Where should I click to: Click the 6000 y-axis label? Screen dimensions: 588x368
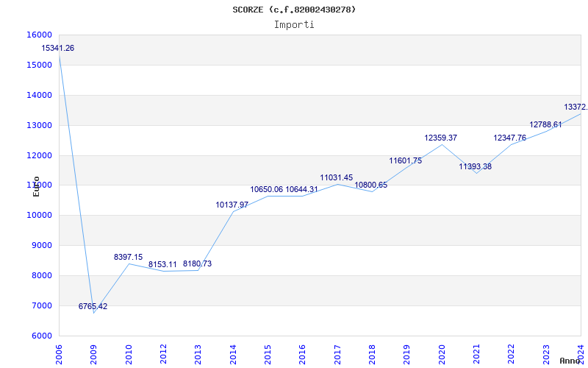pos(43,336)
